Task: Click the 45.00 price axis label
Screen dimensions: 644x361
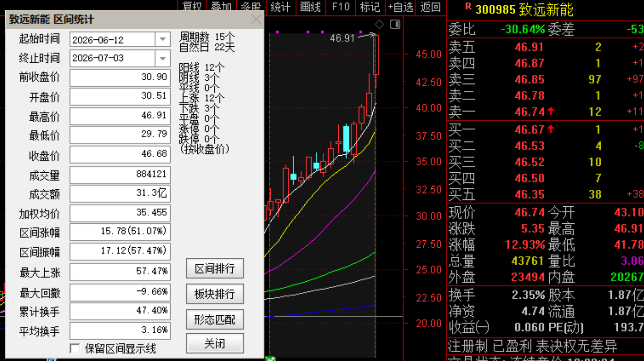Action: (x=429, y=54)
